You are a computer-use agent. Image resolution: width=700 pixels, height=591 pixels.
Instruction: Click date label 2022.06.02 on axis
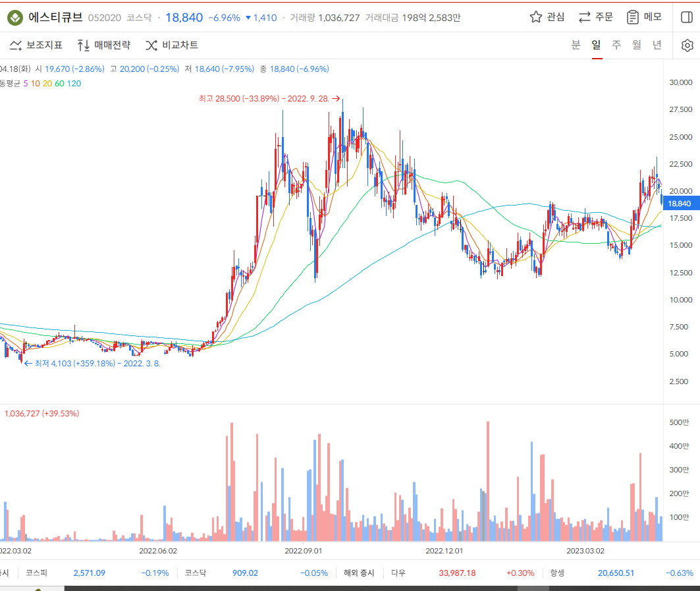click(158, 551)
